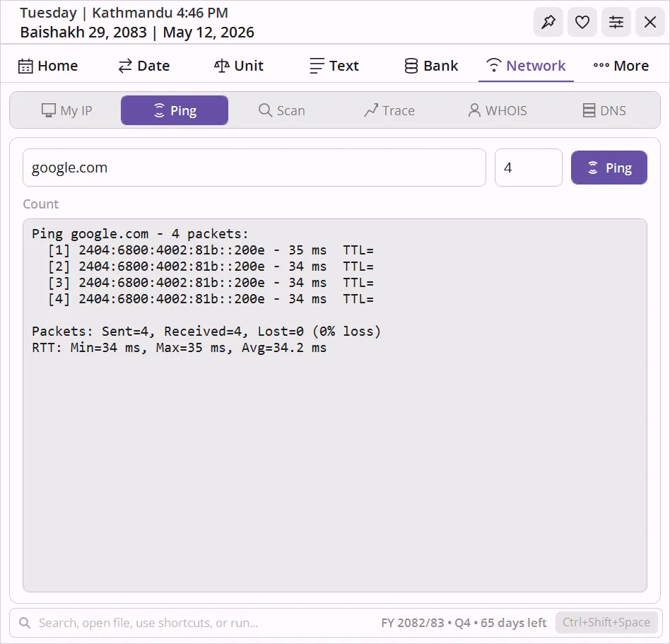Click the heart favorite icon
Screen dimensions: 670x644
(582, 22)
